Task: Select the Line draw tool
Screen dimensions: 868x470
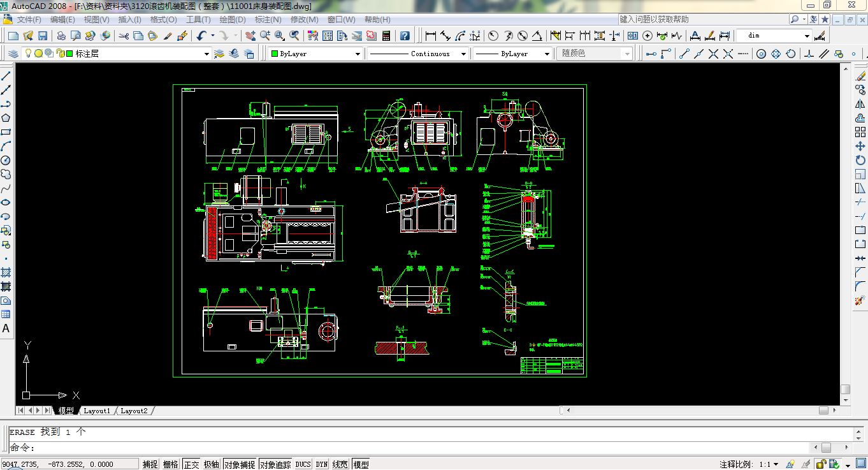Action: [x=6, y=76]
